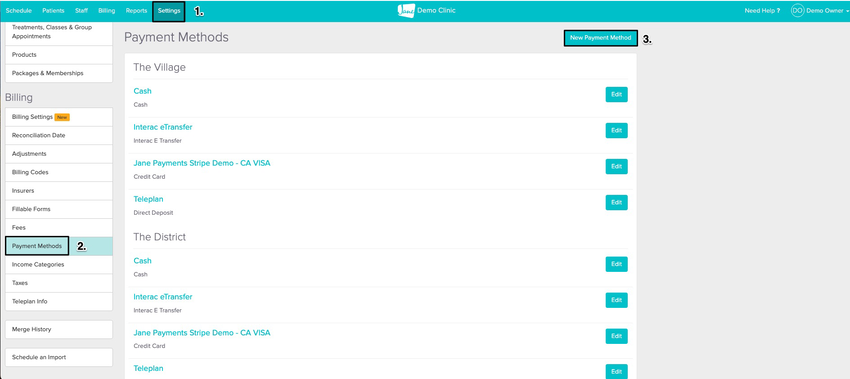Click the Payment Methods page heading

point(176,37)
